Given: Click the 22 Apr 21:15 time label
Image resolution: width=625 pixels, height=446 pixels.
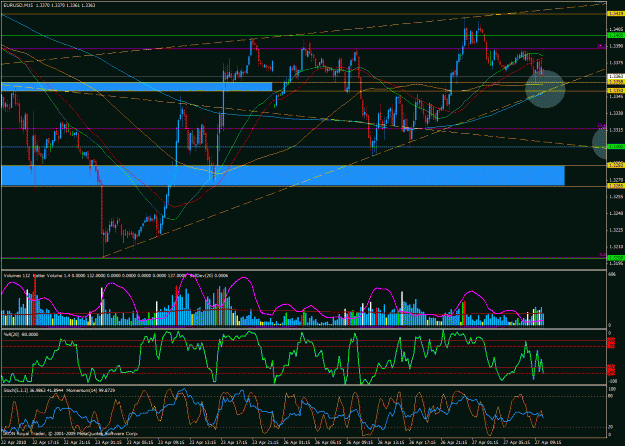Looking at the screenshot, I should (x=76, y=442).
